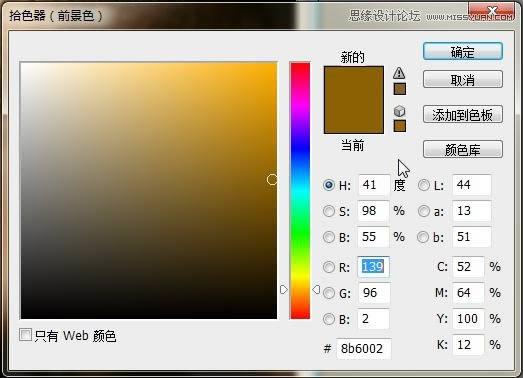Image resolution: width=523 pixels, height=378 pixels.
Task: Click the Lab b field showing 51
Action: pos(472,237)
